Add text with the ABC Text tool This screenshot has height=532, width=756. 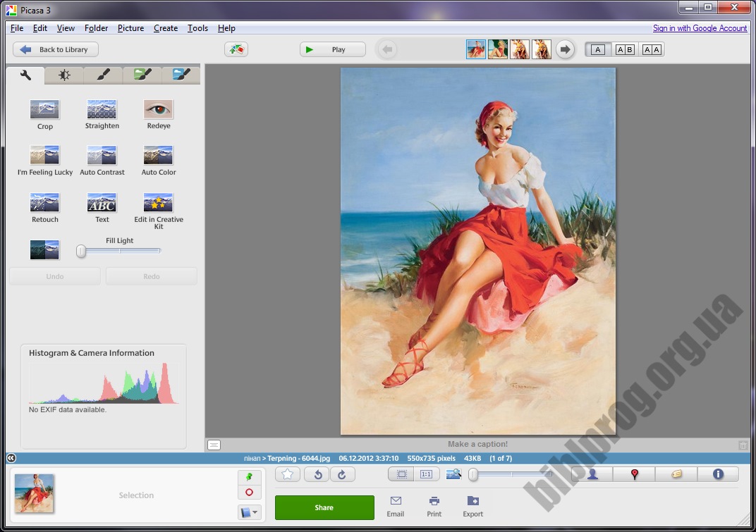[102, 203]
